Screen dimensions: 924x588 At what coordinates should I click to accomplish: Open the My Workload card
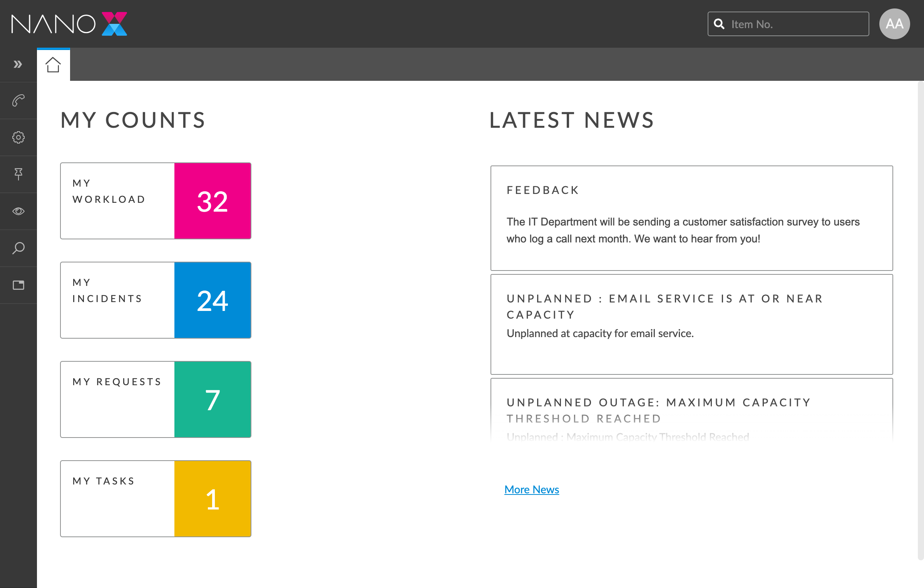click(156, 201)
